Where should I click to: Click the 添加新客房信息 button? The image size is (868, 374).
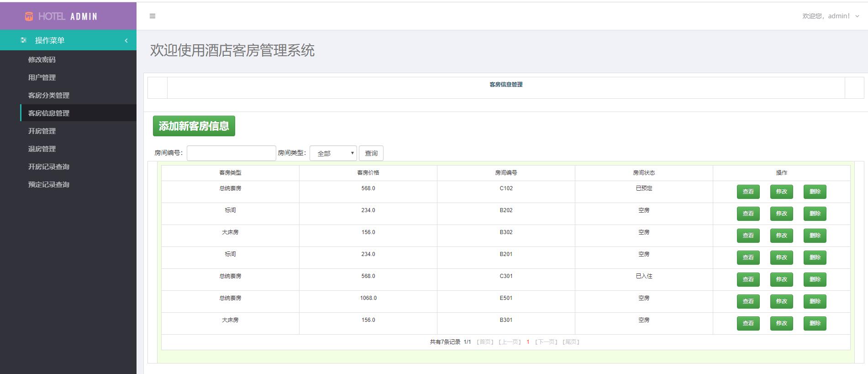(194, 126)
